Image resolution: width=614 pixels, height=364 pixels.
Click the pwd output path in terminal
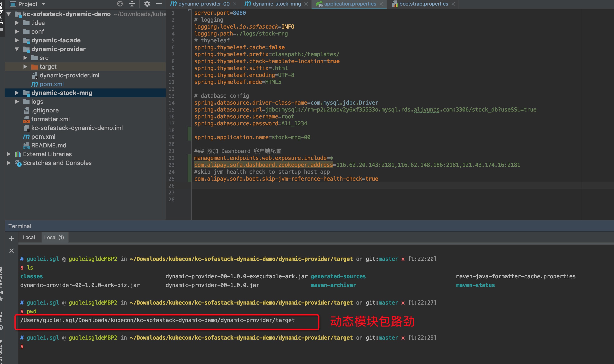157,320
